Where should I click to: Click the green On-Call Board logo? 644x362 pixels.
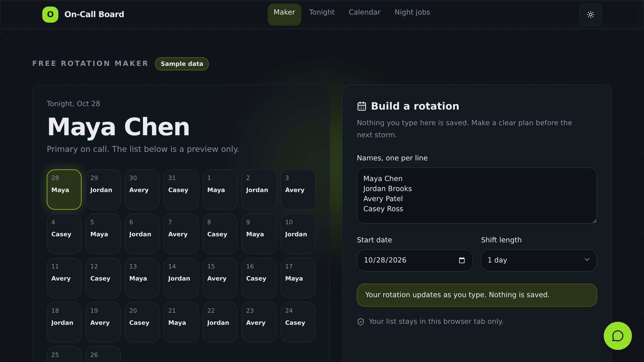pos(50,15)
